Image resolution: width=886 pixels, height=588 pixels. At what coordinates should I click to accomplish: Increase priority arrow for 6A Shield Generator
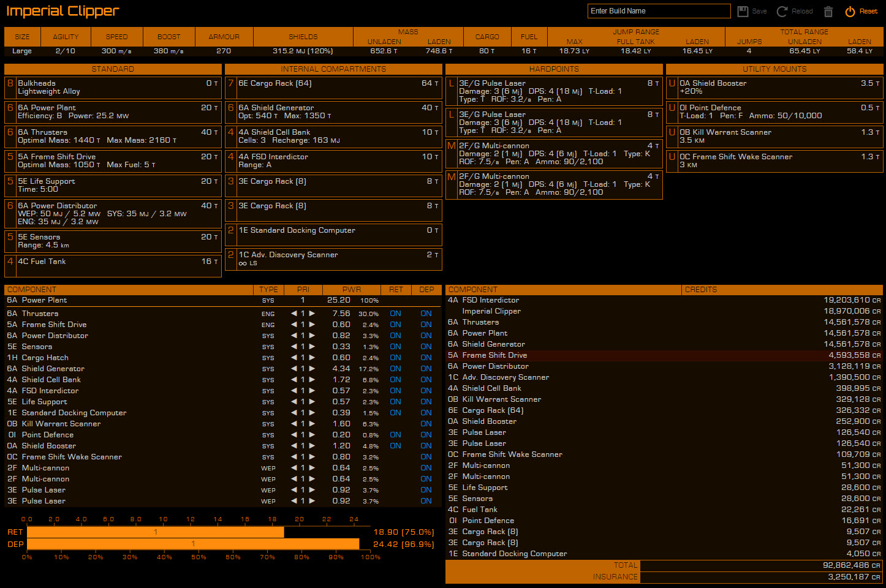click(312, 369)
